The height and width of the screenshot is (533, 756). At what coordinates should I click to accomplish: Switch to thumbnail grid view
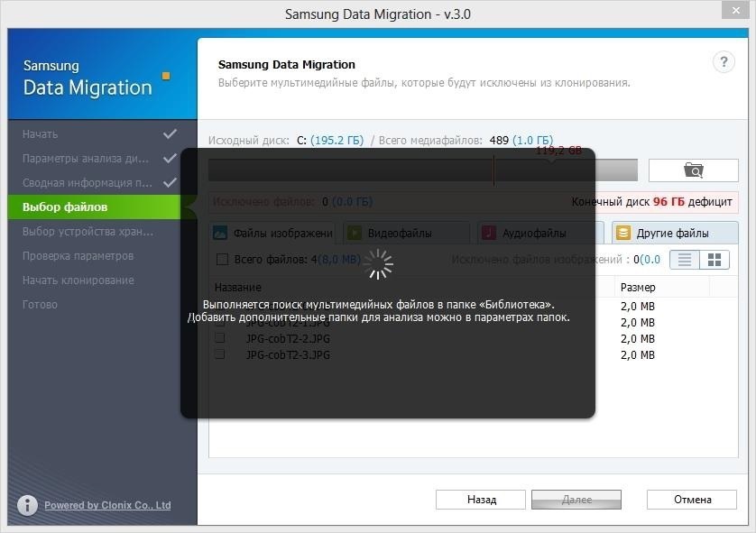715,260
